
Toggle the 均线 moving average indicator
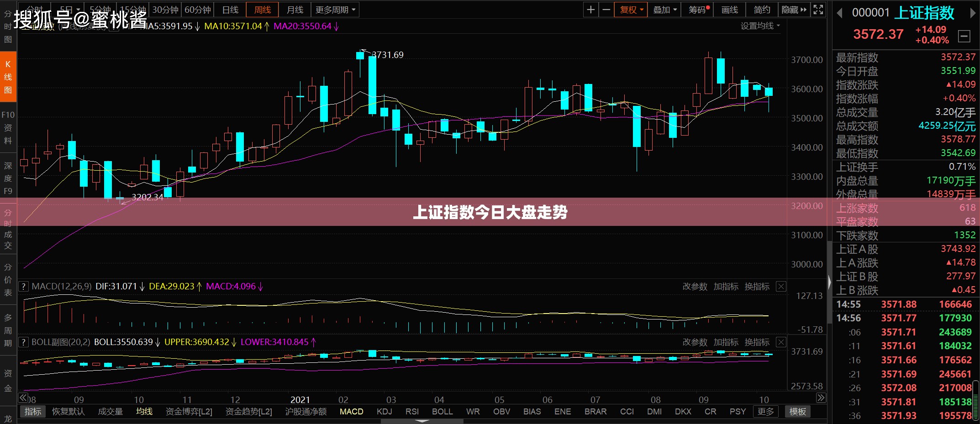coord(144,412)
